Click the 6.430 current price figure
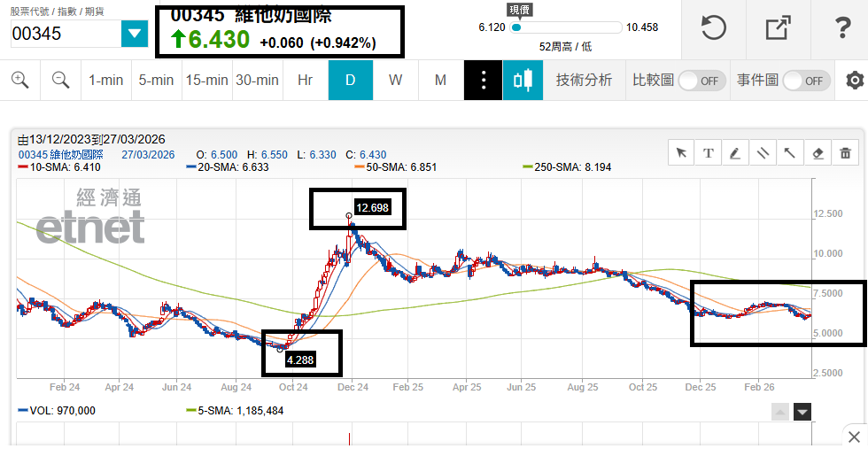This screenshot has height=464, width=868. (219, 39)
